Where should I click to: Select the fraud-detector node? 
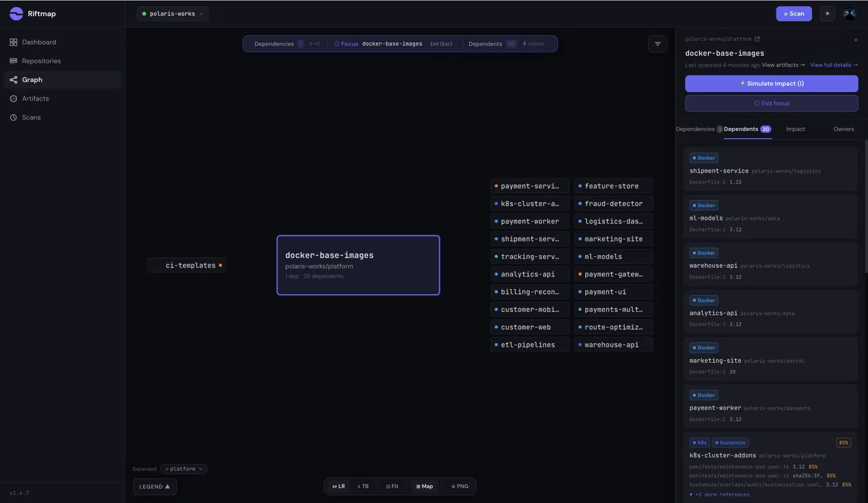pos(613,204)
